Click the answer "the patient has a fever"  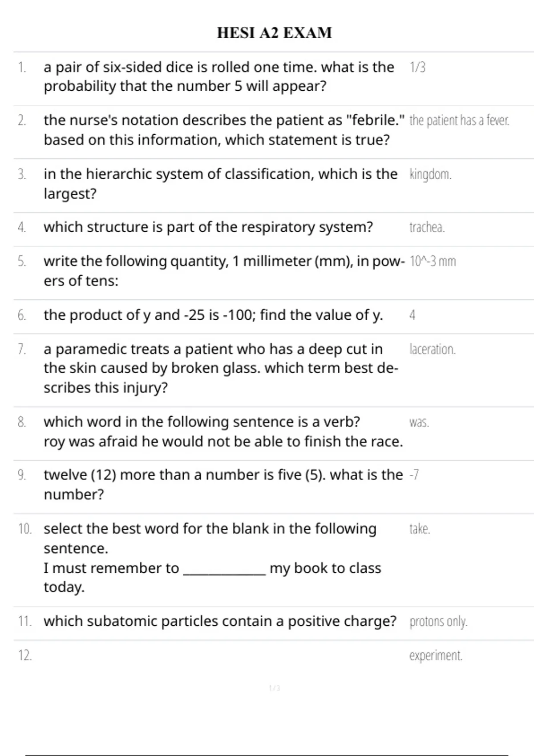point(459,121)
